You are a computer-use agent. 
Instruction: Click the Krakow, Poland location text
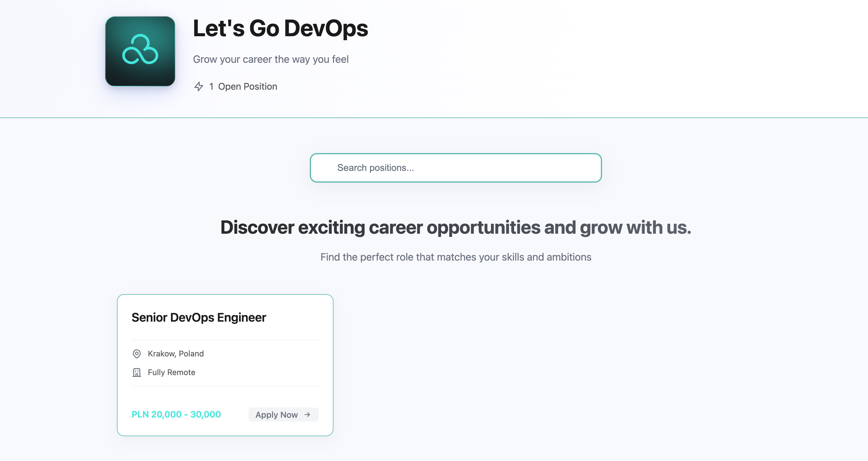[x=176, y=353]
